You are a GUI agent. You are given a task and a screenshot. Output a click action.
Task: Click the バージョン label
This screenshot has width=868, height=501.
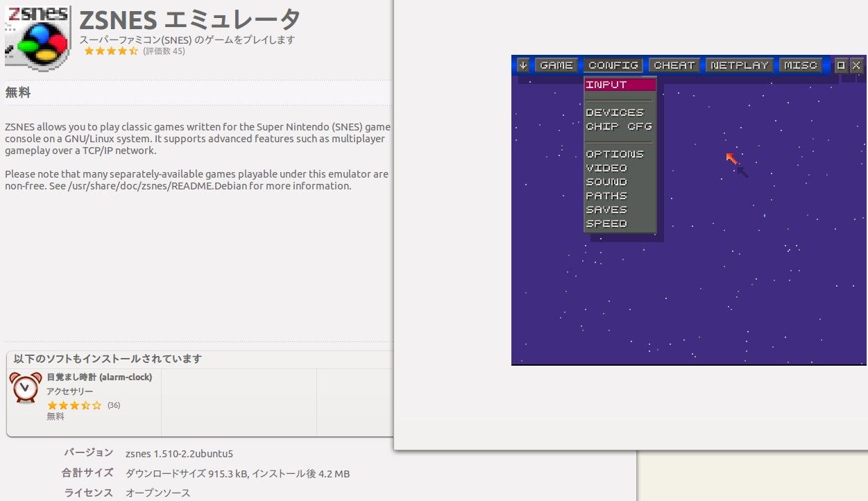89,453
